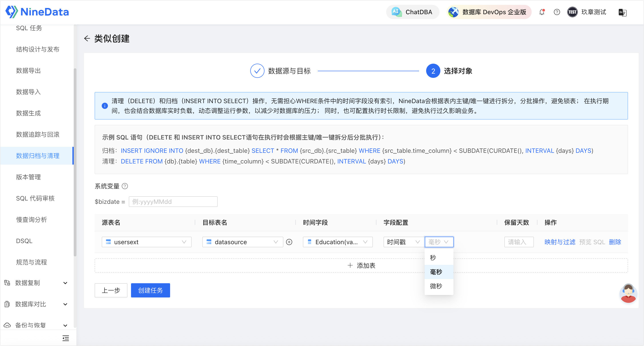
Task: Focus the 保留天数 请输入 field
Action: [x=519, y=242]
